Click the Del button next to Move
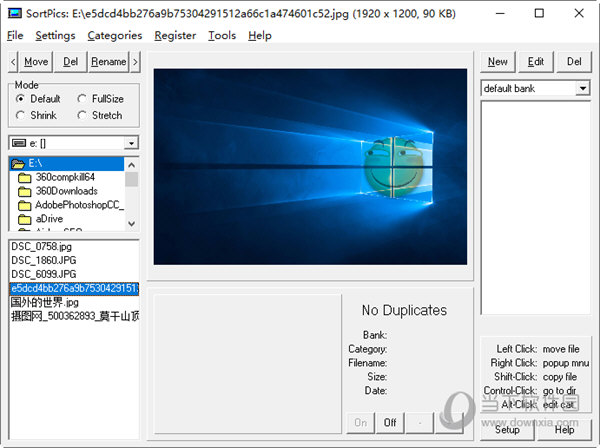600x448 pixels. [x=70, y=62]
